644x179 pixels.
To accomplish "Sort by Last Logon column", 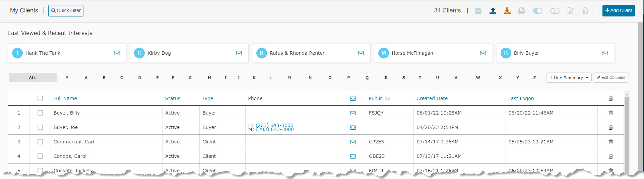I will (521, 98).
